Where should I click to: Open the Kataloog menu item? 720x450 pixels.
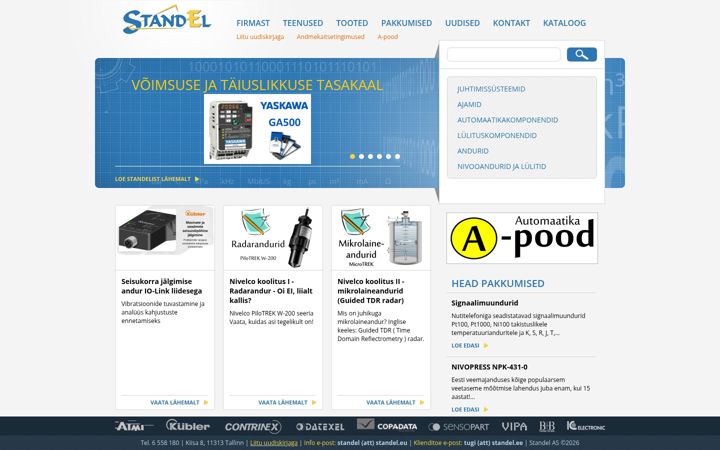[564, 23]
